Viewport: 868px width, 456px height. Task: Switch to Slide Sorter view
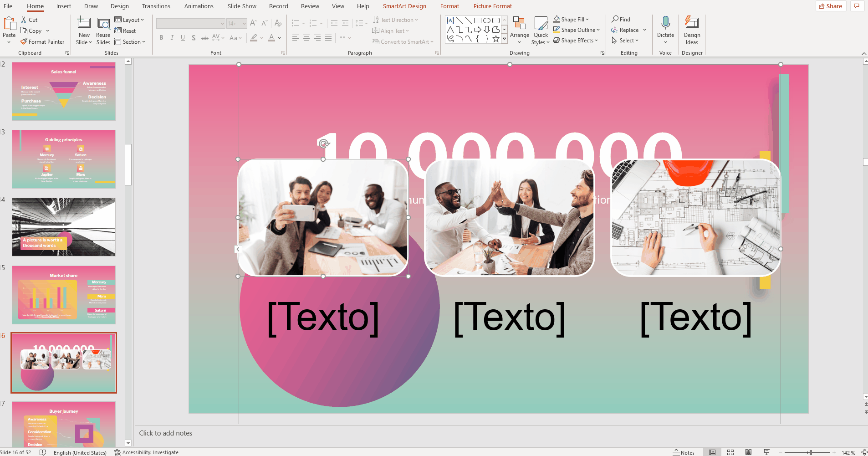(x=730, y=452)
